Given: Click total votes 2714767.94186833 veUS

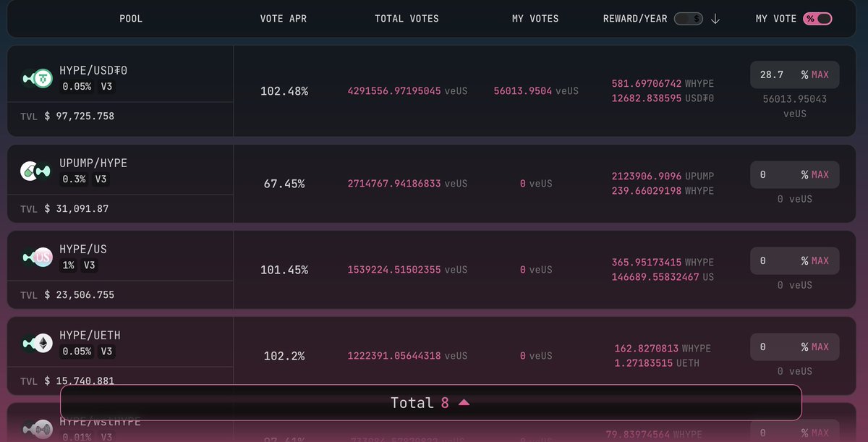Looking at the screenshot, I should click(407, 184).
